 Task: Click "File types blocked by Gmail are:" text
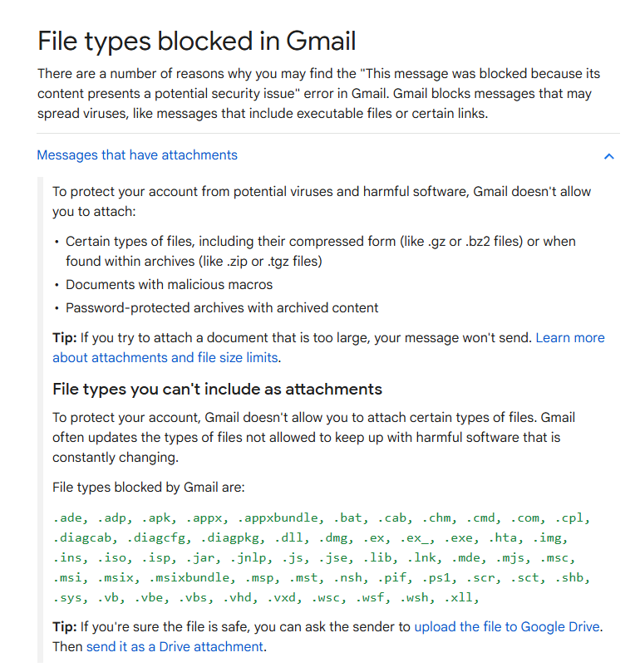tap(148, 488)
